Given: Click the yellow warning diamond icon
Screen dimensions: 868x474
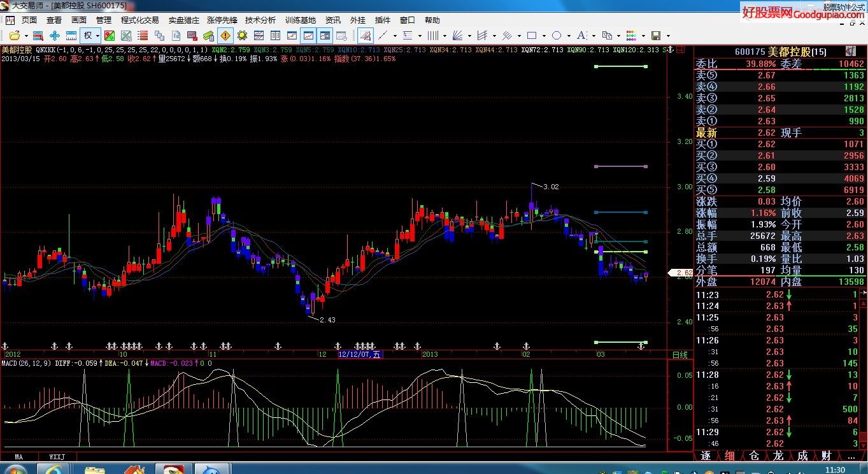Looking at the screenshot, I should [225, 36].
